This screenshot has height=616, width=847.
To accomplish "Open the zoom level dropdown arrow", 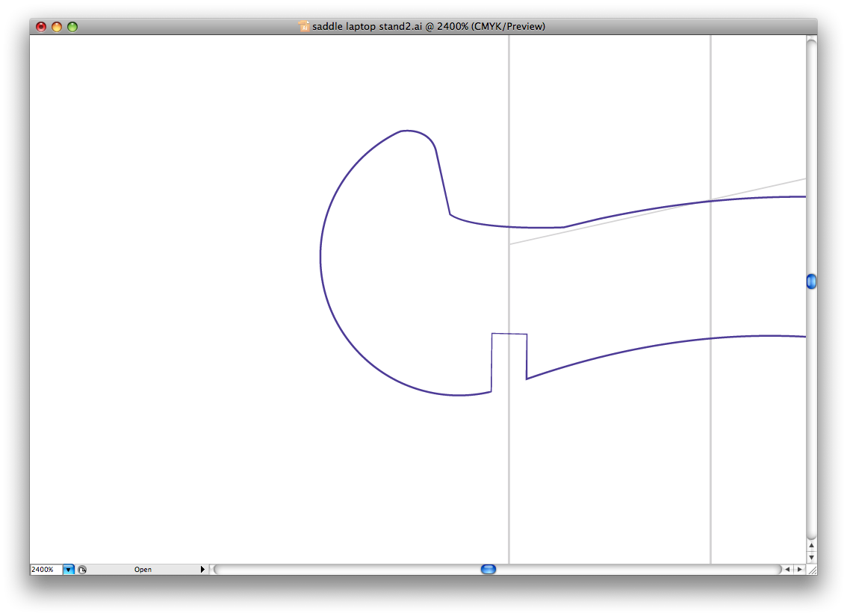I will 69,570.
